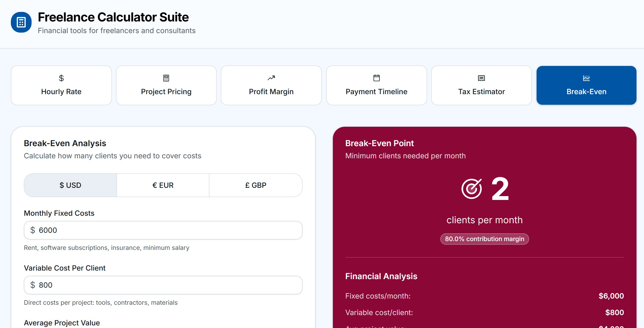Image resolution: width=644 pixels, height=328 pixels.
Task: Switch currency to £ GBP
Action: (256, 185)
